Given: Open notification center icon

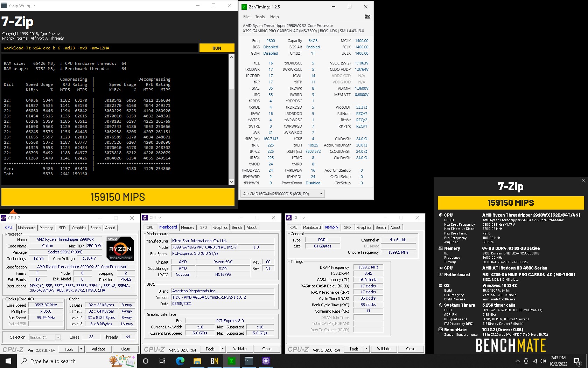Looking at the screenshot, I should click(577, 361).
